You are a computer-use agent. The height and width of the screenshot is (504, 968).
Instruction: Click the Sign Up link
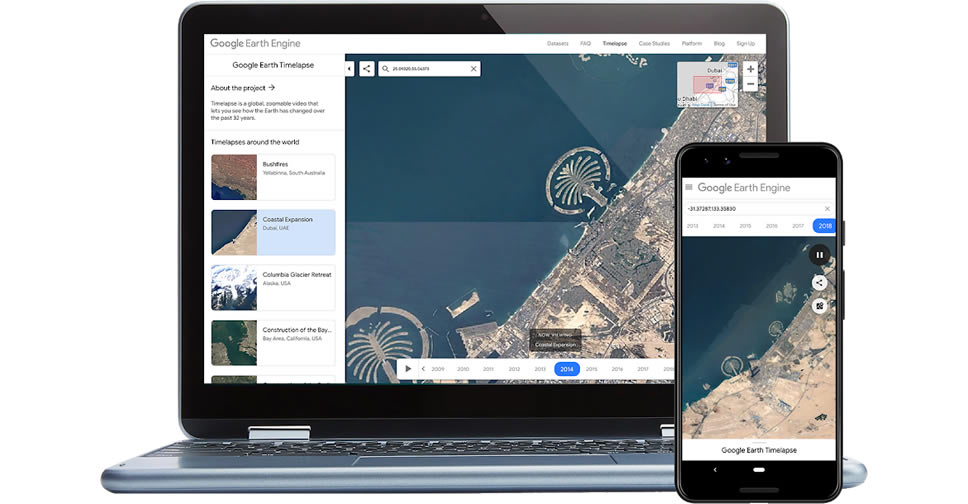point(746,44)
